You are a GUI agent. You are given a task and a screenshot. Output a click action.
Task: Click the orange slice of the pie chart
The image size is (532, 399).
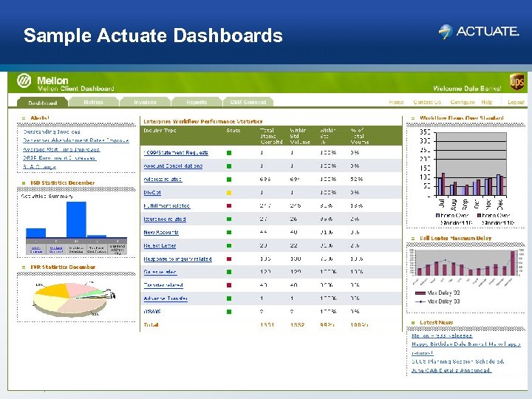click(x=55, y=290)
